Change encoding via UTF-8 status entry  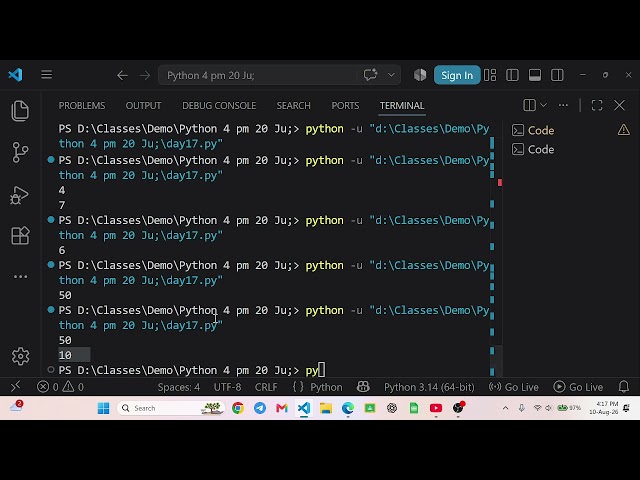pos(227,387)
